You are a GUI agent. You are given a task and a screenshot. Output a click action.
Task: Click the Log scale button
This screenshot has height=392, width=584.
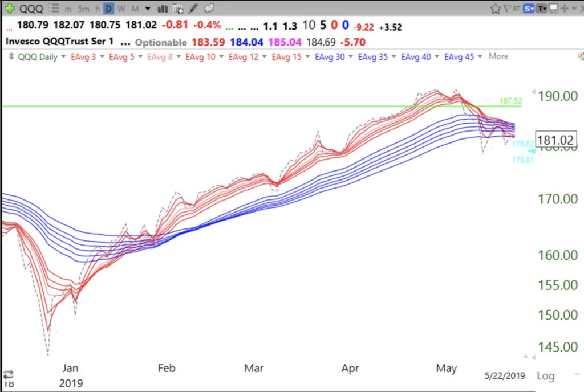(x=545, y=376)
